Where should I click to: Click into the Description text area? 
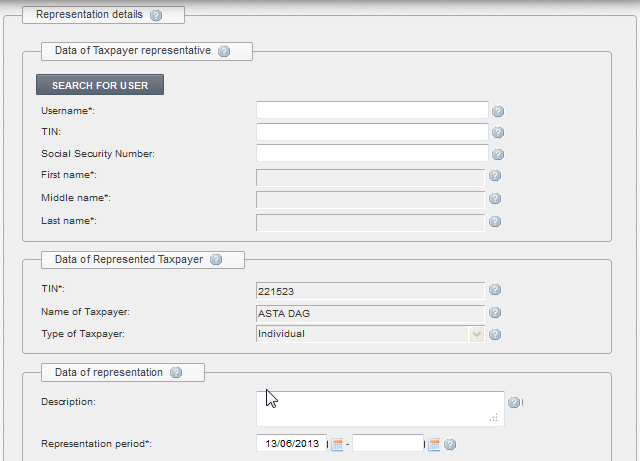click(380, 409)
